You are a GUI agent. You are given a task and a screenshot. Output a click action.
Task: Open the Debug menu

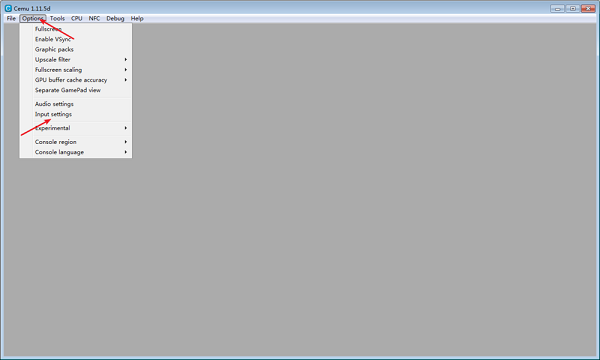coord(115,18)
